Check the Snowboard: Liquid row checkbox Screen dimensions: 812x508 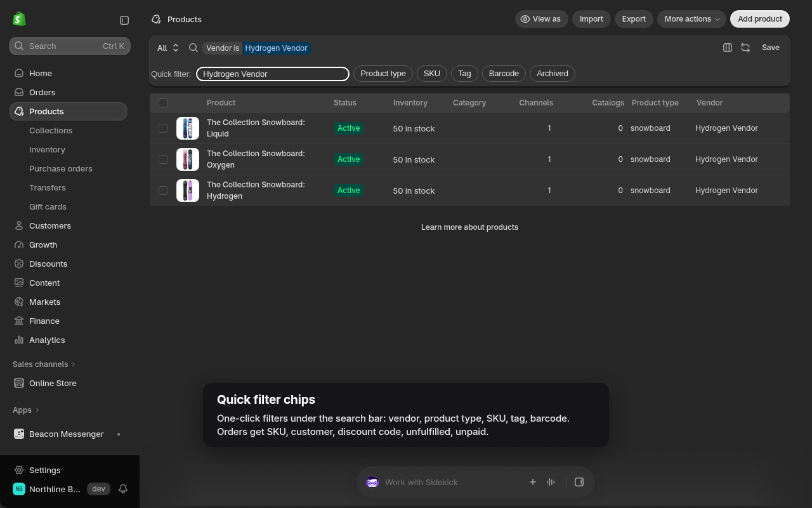(163, 128)
